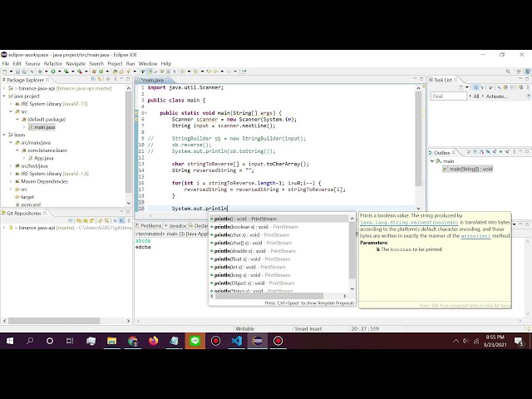Expand src/test/java folder
532x399 pixels.
tap(11, 166)
